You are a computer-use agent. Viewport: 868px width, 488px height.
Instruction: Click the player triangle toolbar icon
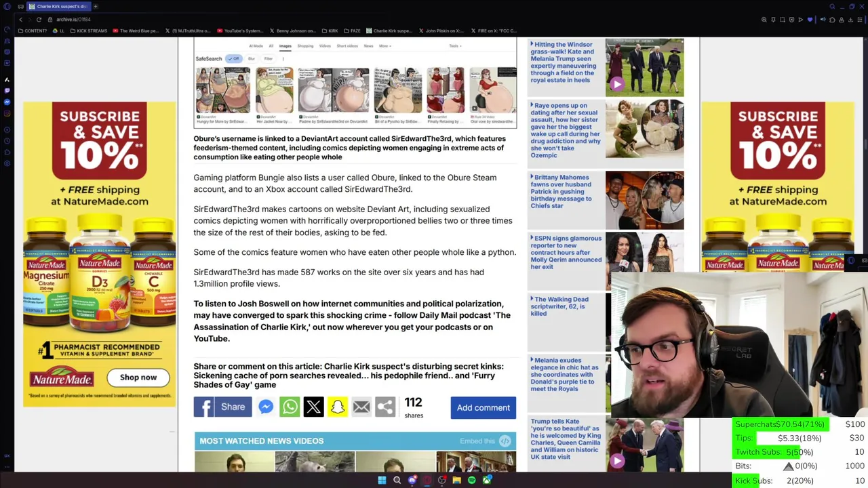coord(800,20)
